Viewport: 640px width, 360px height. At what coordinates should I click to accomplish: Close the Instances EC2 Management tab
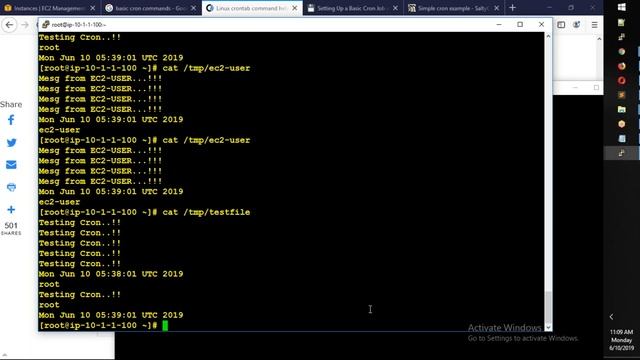pyautogui.click(x=93, y=8)
